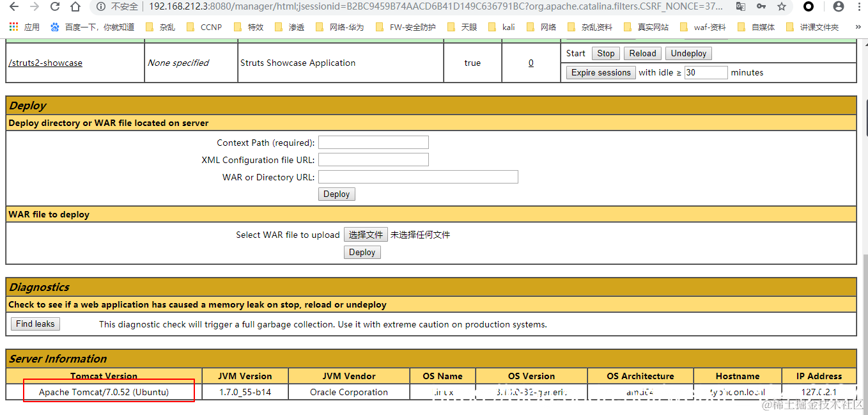Open the browser profile avatar
868x415 pixels.
tap(838, 7)
